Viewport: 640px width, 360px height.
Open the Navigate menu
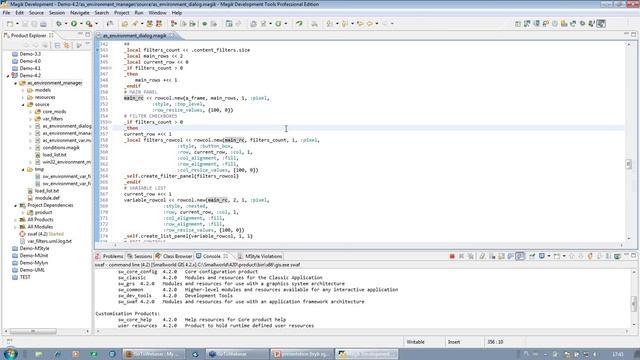80,13
